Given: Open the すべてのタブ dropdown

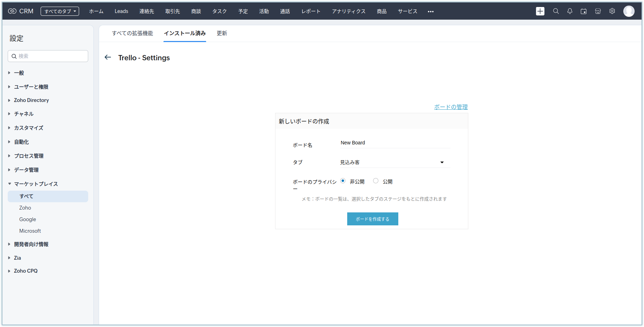Looking at the screenshot, I should [60, 11].
